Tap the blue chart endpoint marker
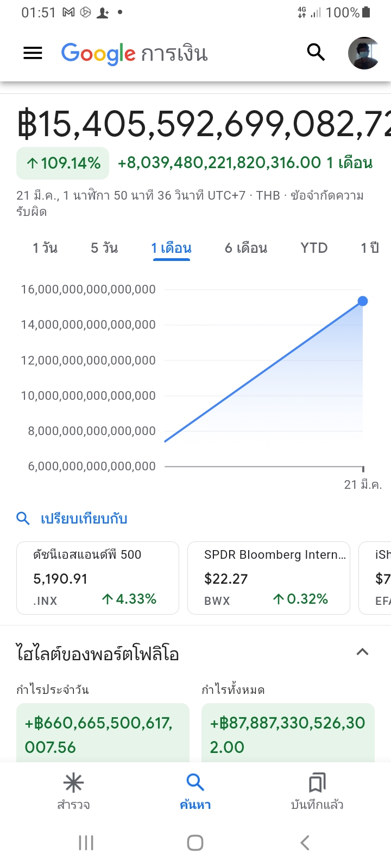 tap(363, 301)
